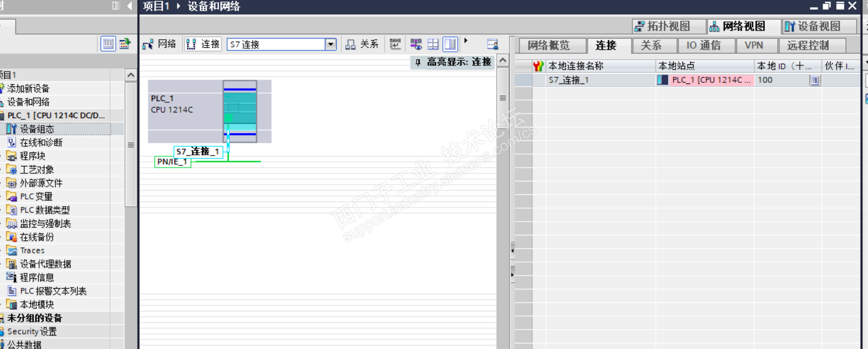This screenshot has width=868, height=349.
Task: Click the PN/IE_1 subnet label
Action: (173, 162)
